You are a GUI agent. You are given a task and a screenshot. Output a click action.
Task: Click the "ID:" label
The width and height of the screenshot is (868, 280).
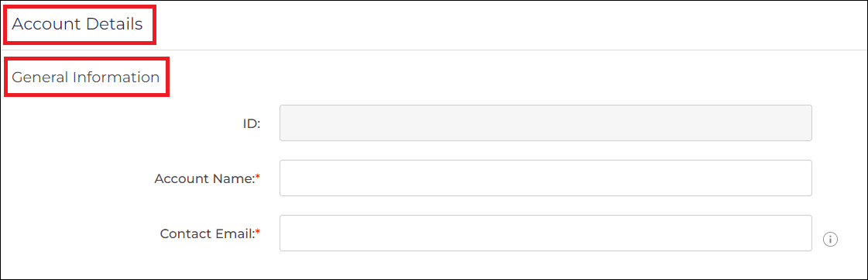(252, 123)
